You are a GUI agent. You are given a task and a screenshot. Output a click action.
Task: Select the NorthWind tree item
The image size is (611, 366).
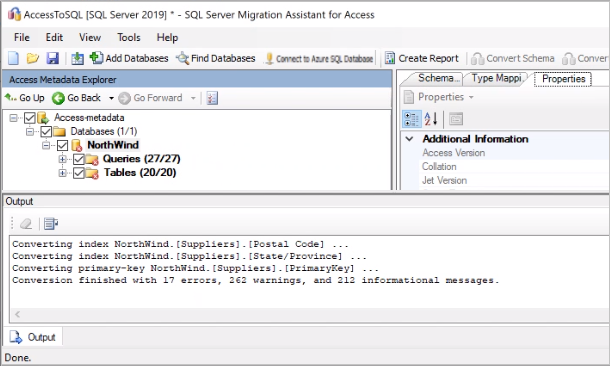click(113, 145)
